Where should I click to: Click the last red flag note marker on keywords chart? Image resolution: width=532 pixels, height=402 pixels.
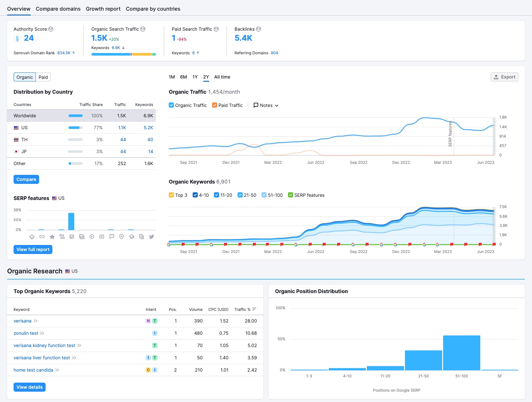click(494, 244)
